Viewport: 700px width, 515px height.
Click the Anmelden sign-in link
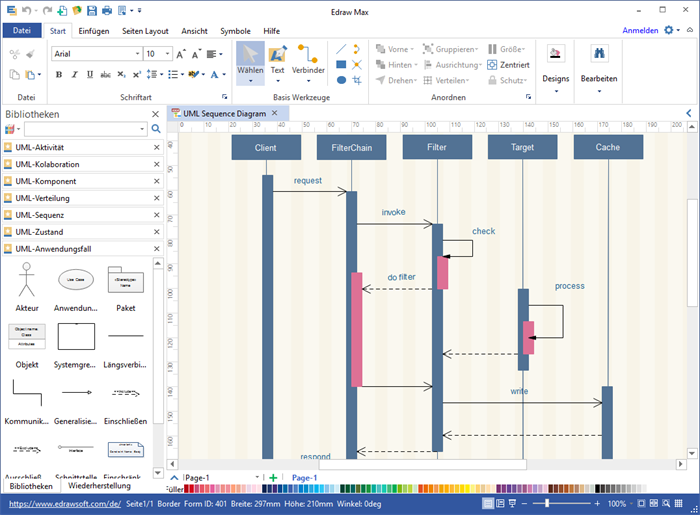point(640,31)
